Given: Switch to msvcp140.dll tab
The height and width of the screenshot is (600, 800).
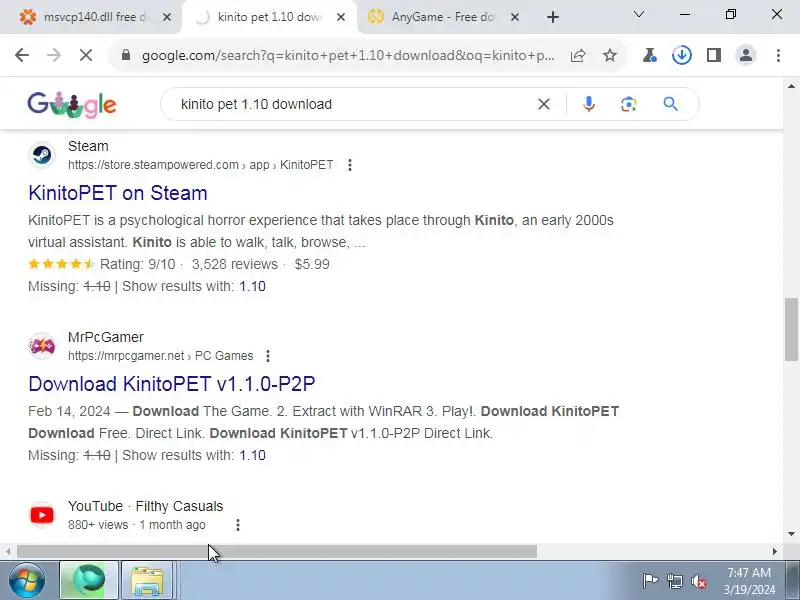Looking at the screenshot, I should 90,17.
